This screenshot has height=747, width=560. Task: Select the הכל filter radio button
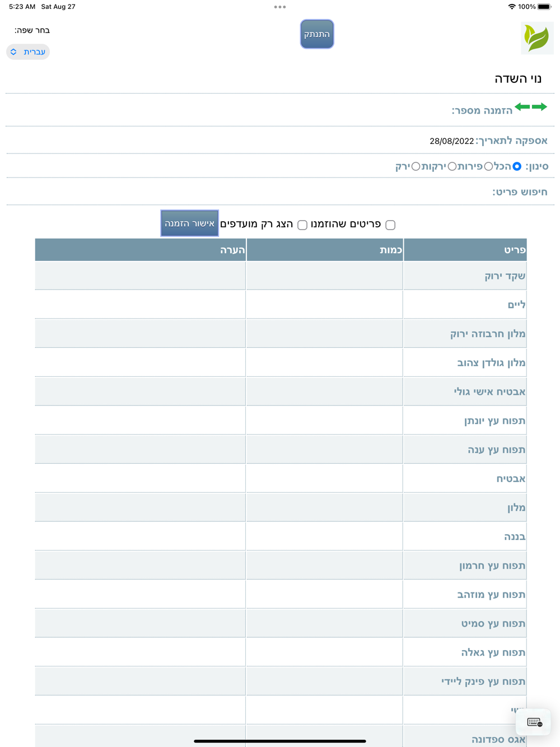517,166
